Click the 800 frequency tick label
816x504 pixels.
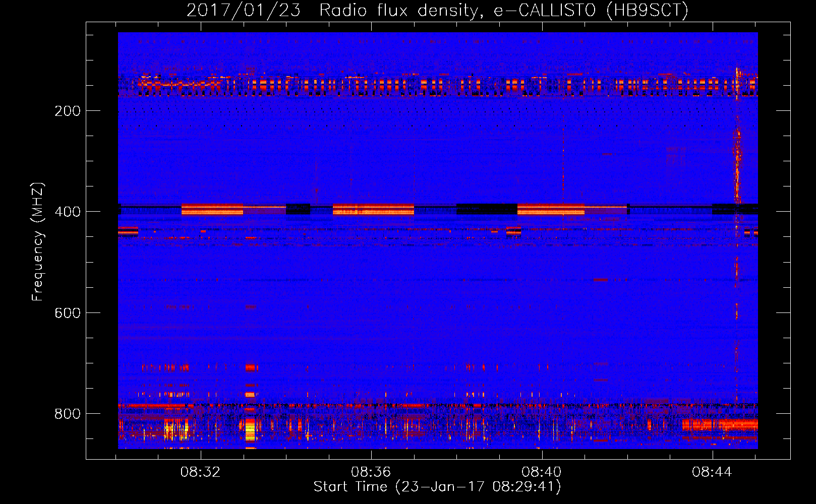click(68, 414)
